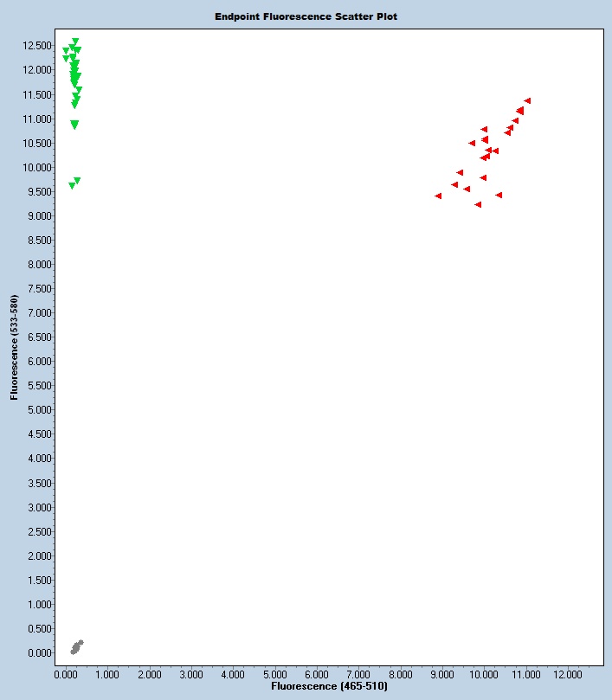This screenshot has width=612, height=700.
Task: Click the Fluorescence (533-580) y-axis label
Action: tap(14, 348)
